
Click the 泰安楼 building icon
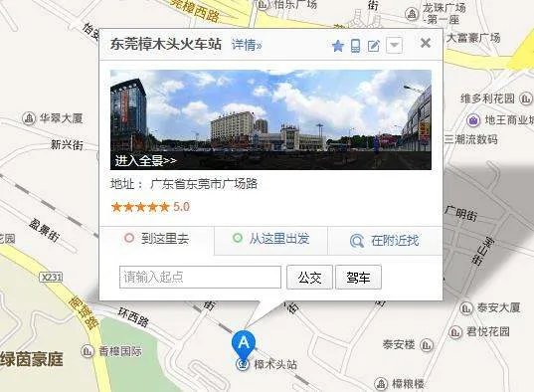[426, 345]
